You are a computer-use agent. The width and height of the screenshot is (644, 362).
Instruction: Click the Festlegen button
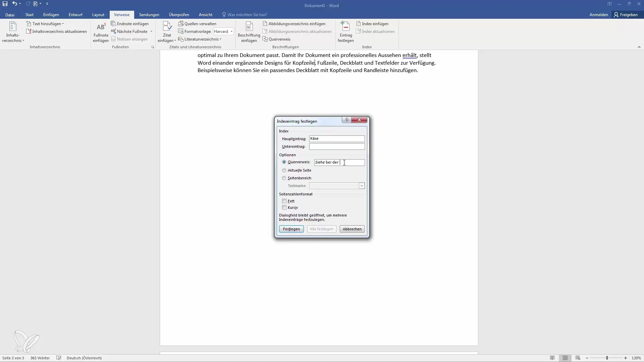coord(291,229)
